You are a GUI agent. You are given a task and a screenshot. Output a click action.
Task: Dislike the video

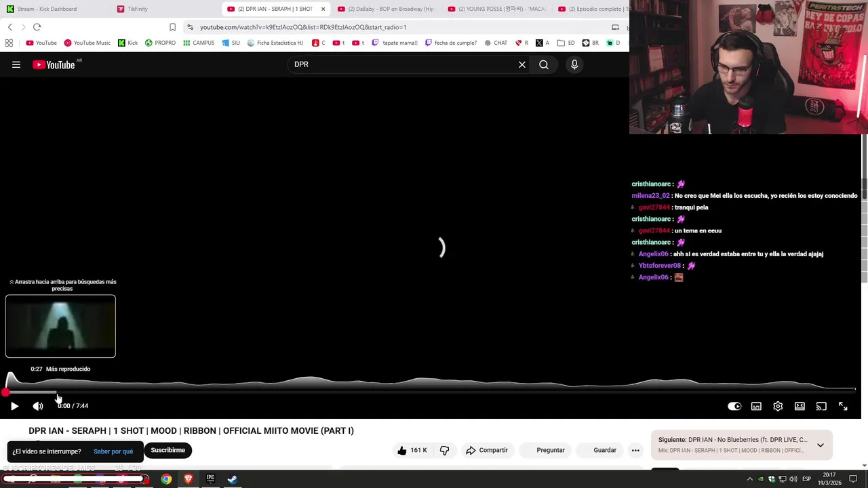click(x=445, y=450)
